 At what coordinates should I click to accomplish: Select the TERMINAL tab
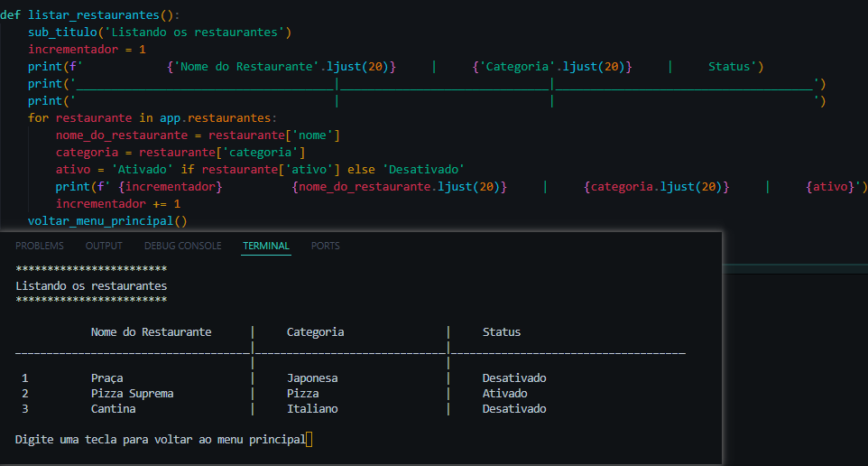coord(266,246)
